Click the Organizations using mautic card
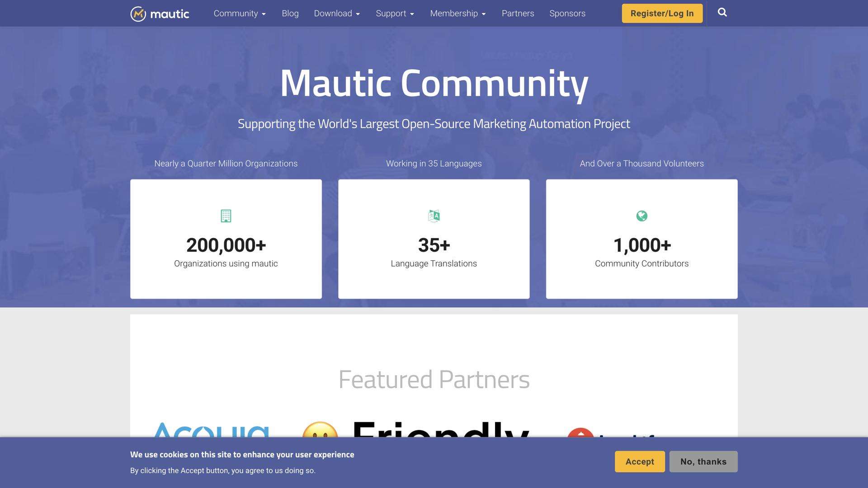This screenshot has height=488, width=868. (226, 239)
